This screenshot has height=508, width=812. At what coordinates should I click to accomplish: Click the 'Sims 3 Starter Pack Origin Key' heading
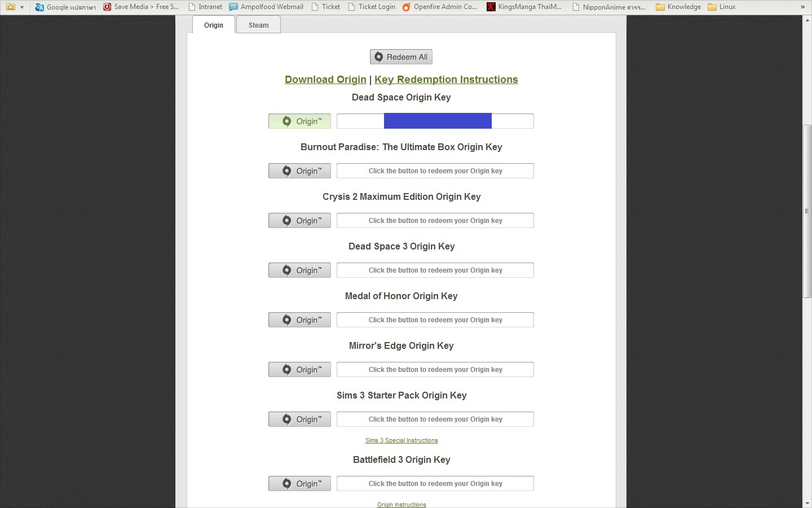pyautogui.click(x=401, y=396)
